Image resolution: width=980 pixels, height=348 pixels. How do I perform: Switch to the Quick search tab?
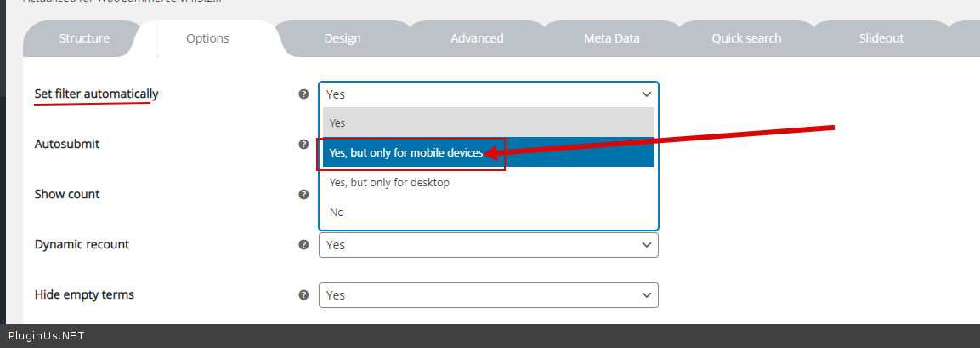click(x=746, y=38)
